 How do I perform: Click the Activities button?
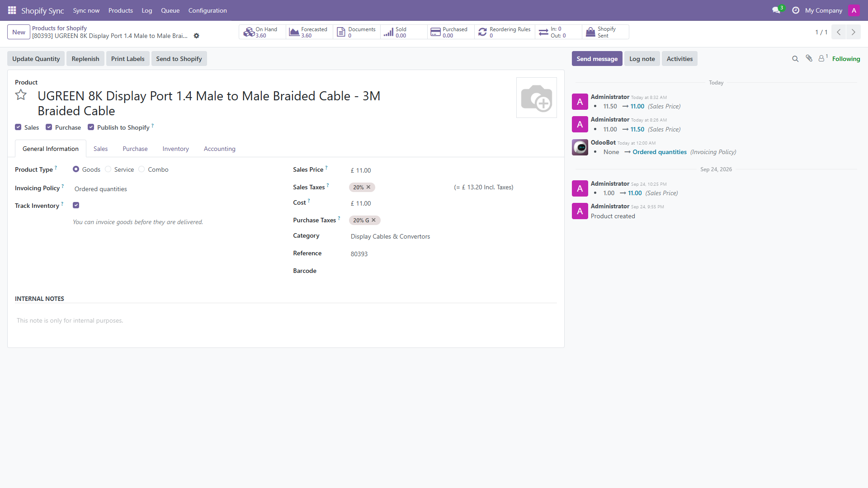[x=679, y=59]
